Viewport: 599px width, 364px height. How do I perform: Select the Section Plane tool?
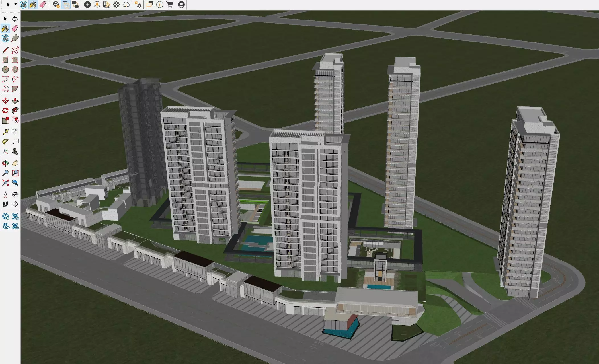(15, 204)
